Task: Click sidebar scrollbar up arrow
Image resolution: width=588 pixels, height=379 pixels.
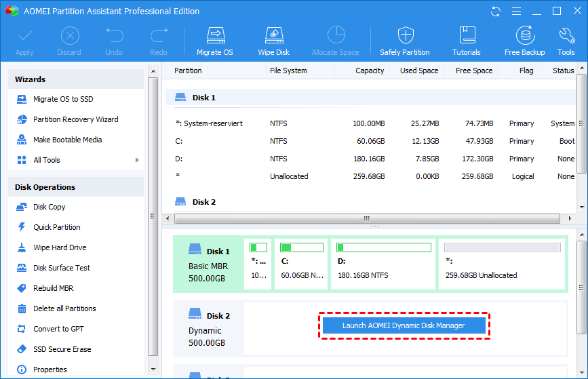Action: pos(153,71)
